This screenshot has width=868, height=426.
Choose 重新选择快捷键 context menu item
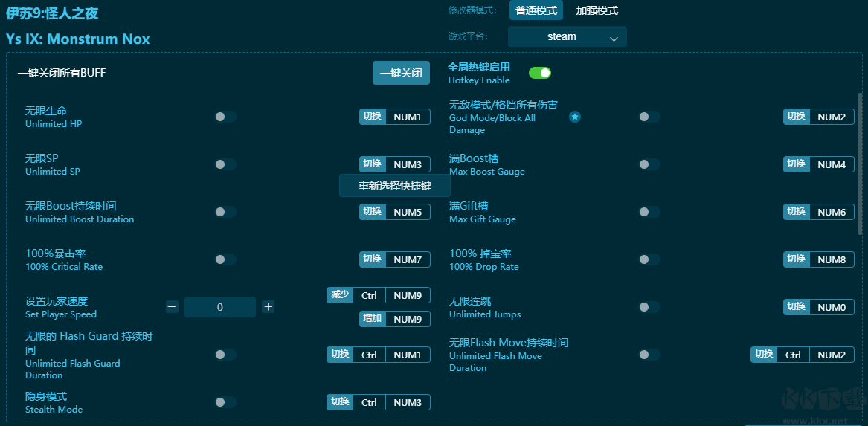pyautogui.click(x=395, y=186)
